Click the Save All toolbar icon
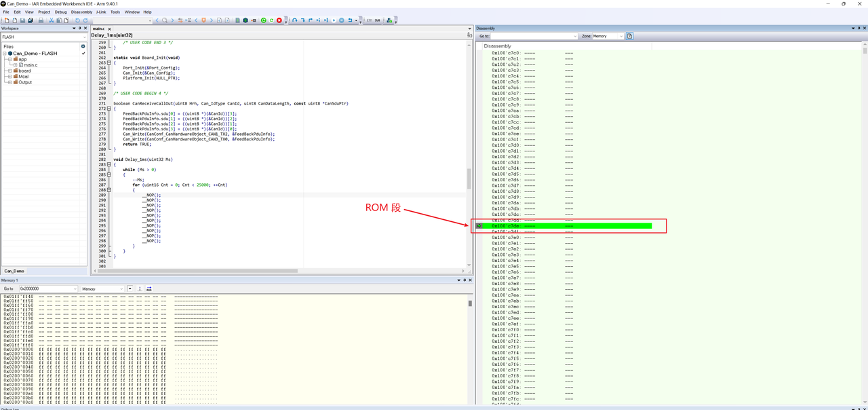 [x=30, y=20]
